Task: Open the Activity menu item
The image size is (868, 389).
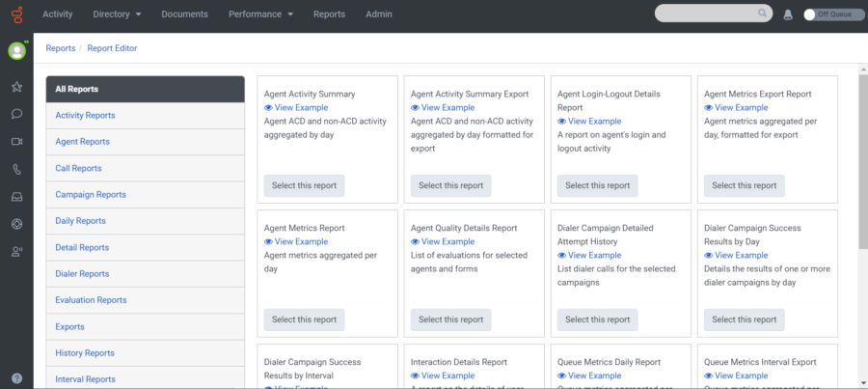Action: [x=58, y=14]
